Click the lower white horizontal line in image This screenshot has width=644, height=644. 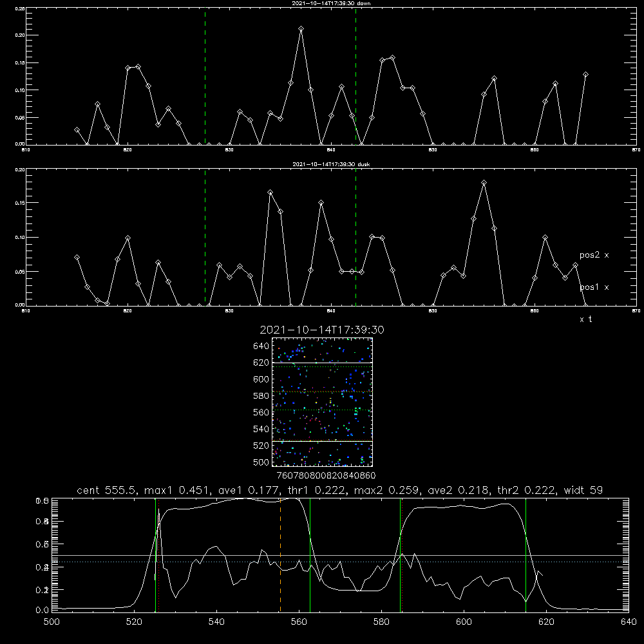[322, 441]
